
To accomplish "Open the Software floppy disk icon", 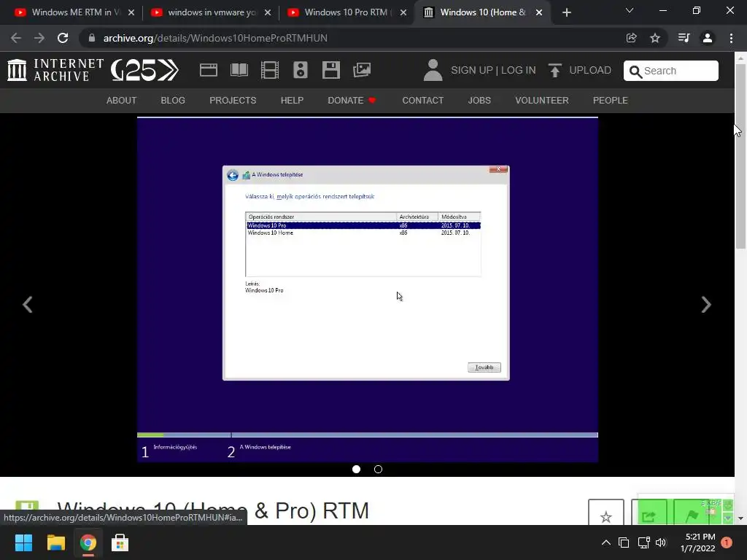I will point(330,70).
